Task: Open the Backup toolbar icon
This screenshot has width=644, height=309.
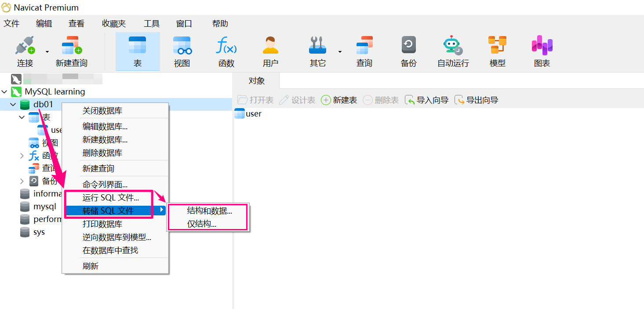Action: 408,46
